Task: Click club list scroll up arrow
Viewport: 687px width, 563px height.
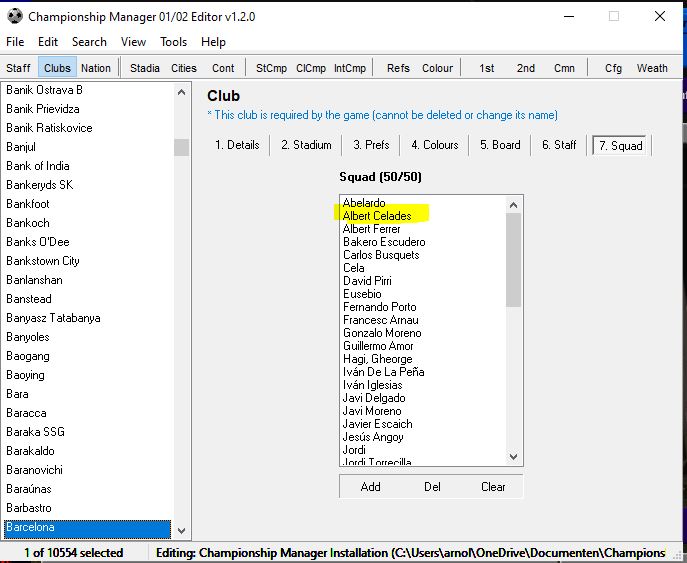Action: 181,92
